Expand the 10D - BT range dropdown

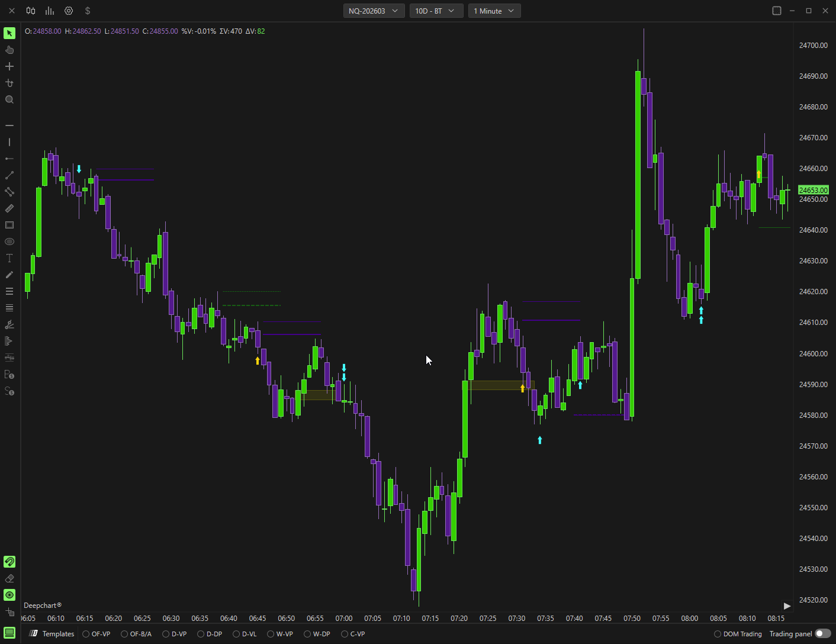pos(436,11)
